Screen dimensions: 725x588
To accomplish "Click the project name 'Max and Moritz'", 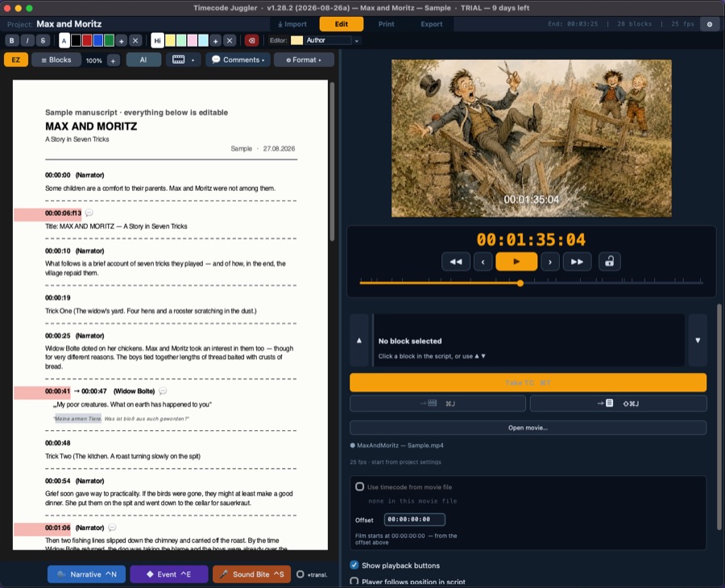I will [69, 24].
